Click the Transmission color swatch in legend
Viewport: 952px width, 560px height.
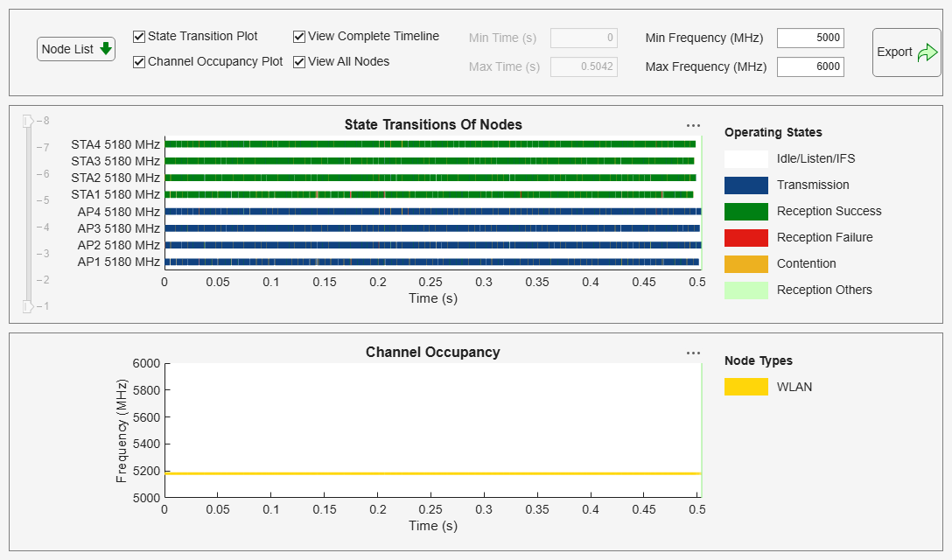746,185
